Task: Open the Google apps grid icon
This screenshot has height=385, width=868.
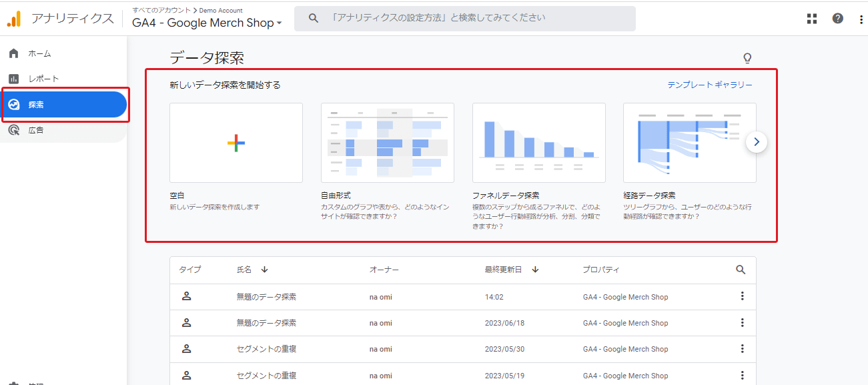Action: (x=812, y=19)
